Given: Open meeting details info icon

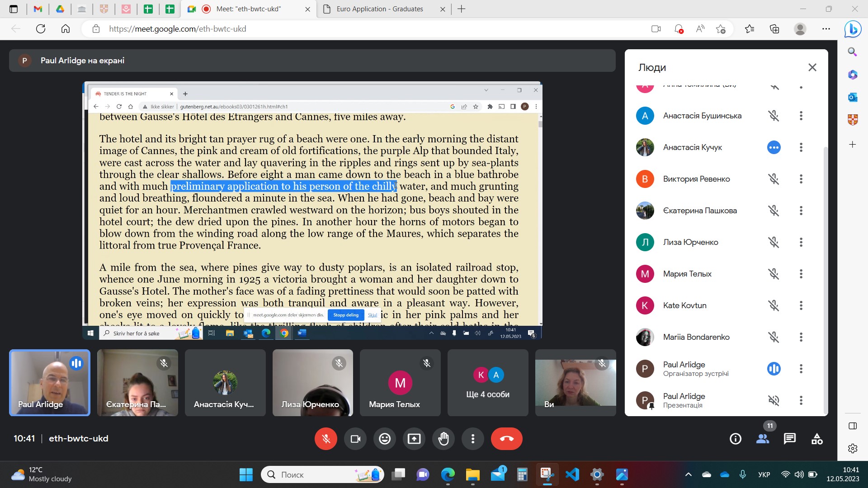Looking at the screenshot, I should (x=736, y=439).
